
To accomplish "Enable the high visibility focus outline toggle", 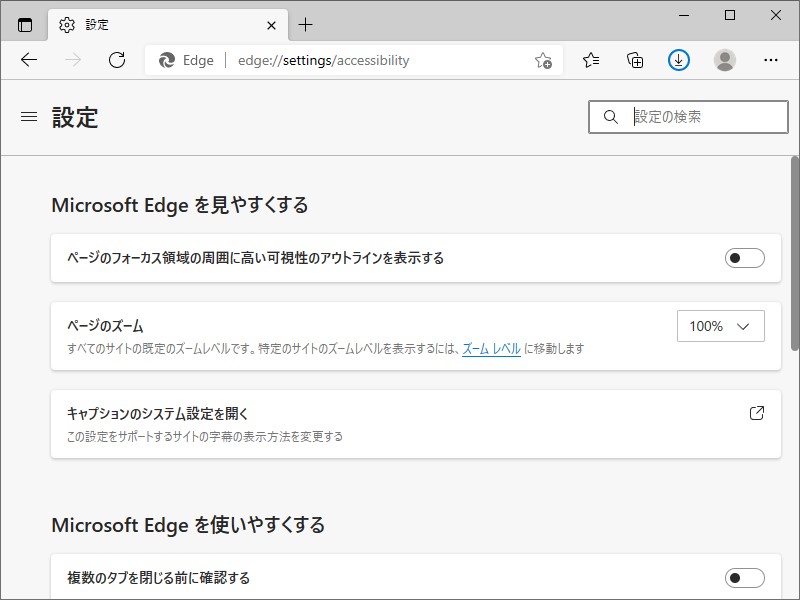I will pyautogui.click(x=744, y=257).
